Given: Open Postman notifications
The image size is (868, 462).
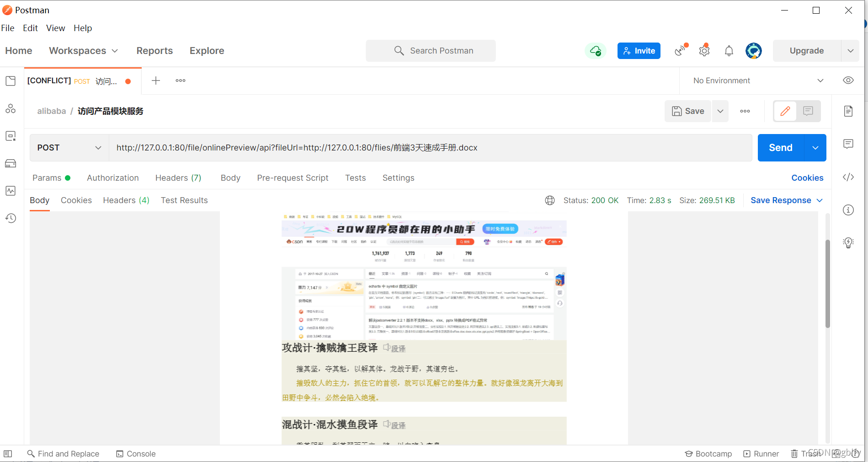Looking at the screenshot, I should pyautogui.click(x=729, y=51).
